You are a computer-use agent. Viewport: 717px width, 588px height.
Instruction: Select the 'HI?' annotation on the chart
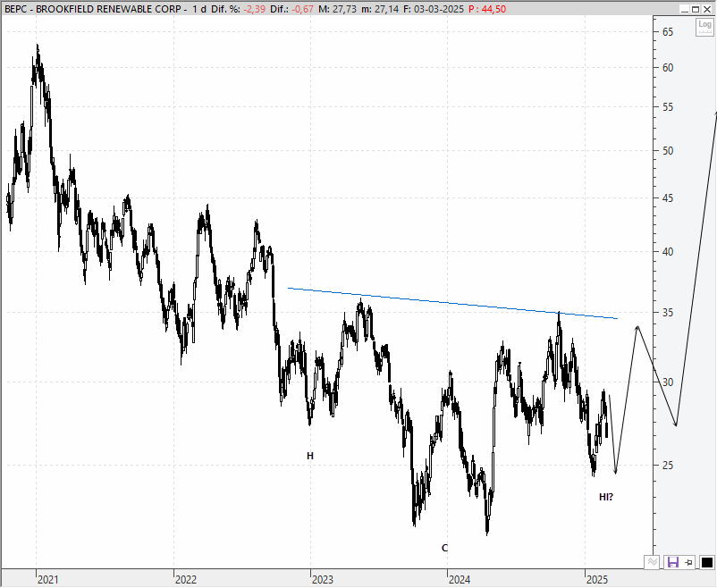coord(606,497)
